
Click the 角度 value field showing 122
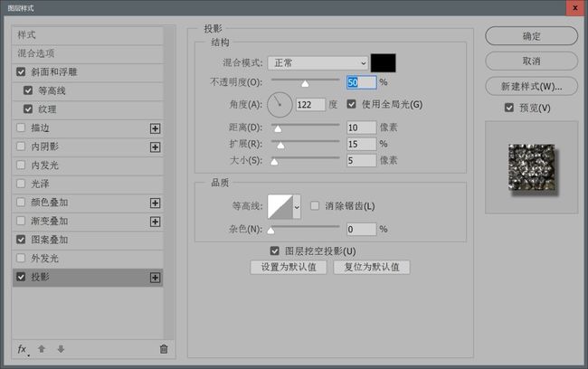311,105
